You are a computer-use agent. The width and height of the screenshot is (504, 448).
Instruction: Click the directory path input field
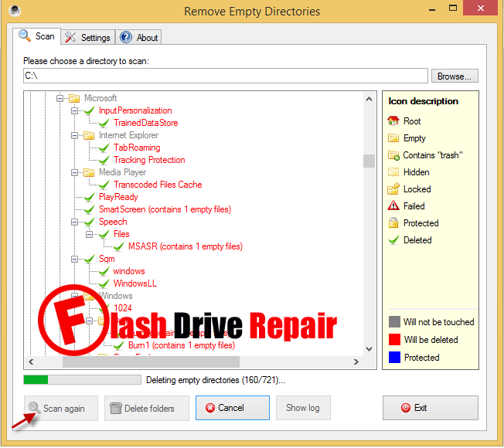tap(225, 76)
